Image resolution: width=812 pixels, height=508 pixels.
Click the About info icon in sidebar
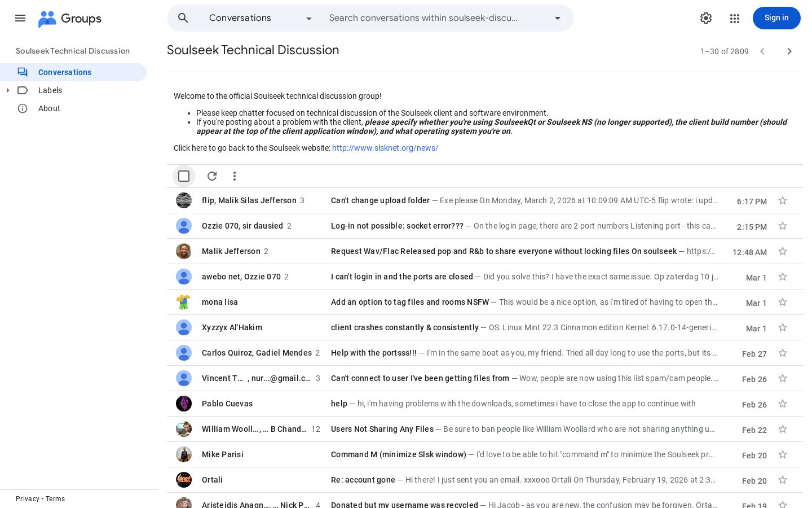click(23, 108)
